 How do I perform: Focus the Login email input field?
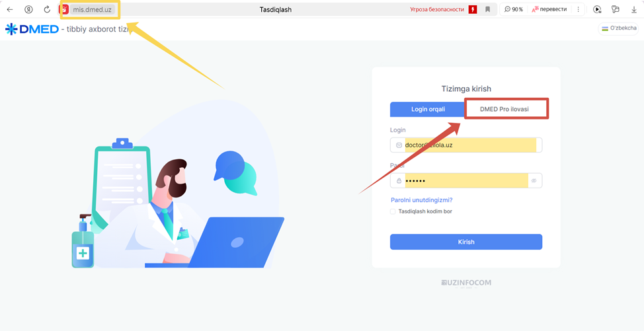pyautogui.click(x=466, y=145)
